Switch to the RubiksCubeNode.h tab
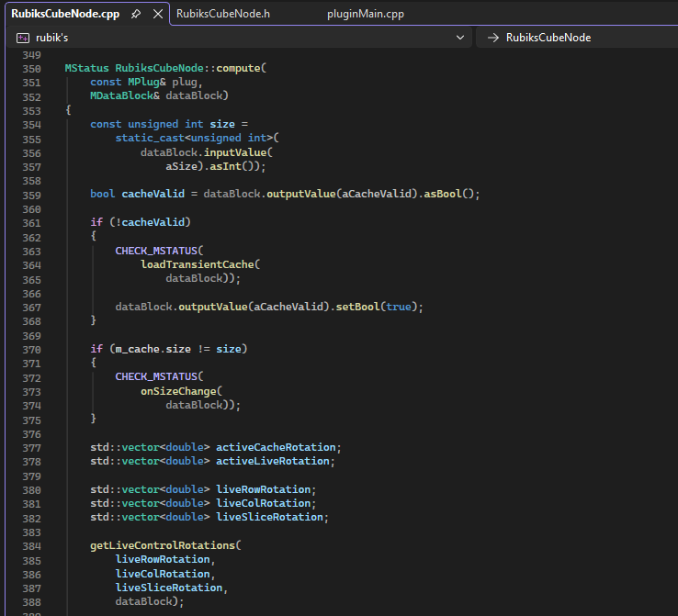 pyautogui.click(x=223, y=14)
